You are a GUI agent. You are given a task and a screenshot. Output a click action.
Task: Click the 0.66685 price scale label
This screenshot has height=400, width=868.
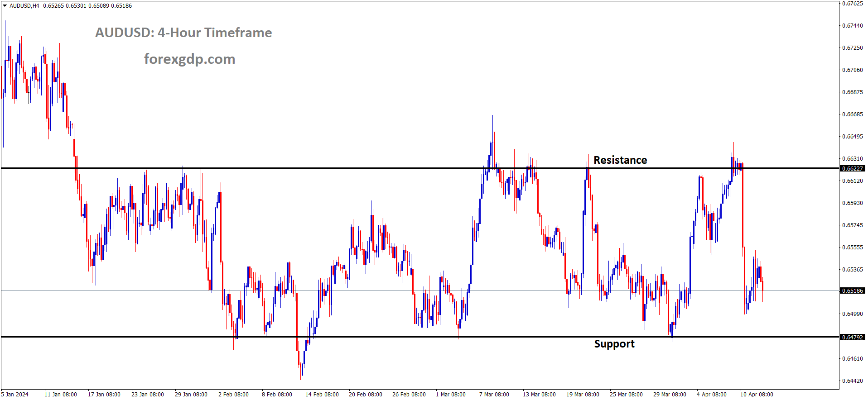point(853,114)
